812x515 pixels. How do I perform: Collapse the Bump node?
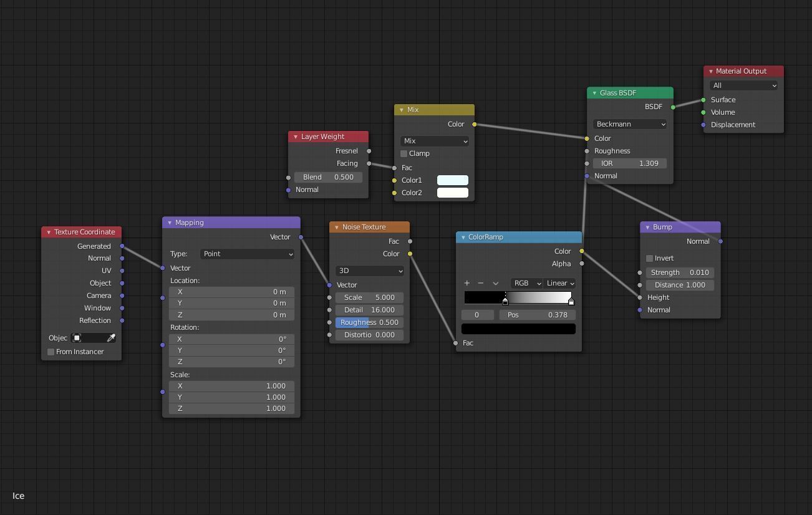647,227
